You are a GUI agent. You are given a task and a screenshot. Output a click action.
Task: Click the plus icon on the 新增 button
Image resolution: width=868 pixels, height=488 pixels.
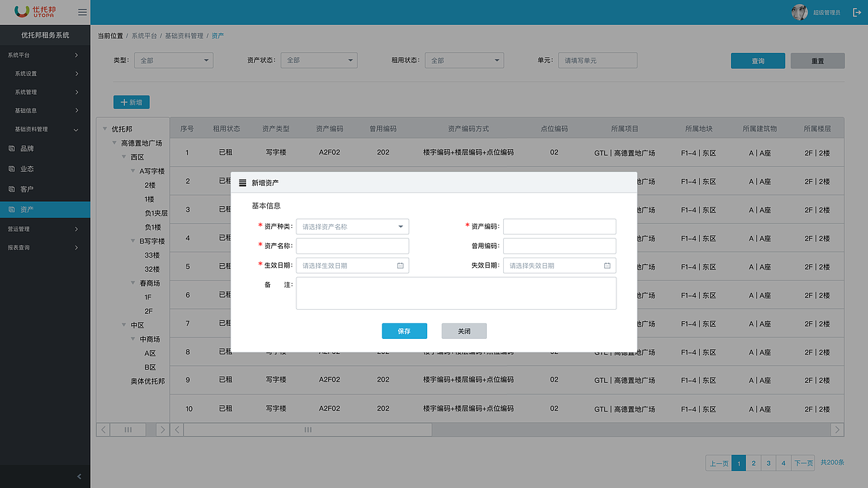123,102
